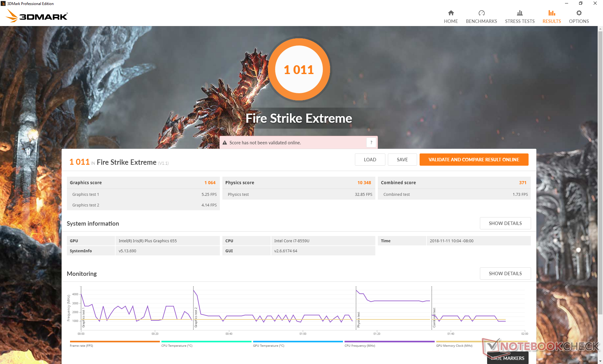Click the Home house icon

(x=451, y=13)
